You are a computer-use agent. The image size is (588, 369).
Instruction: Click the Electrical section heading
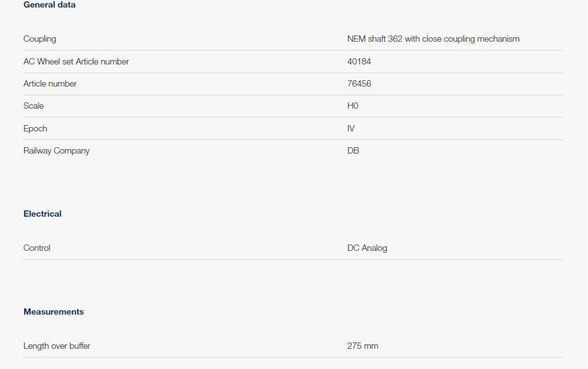click(42, 214)
